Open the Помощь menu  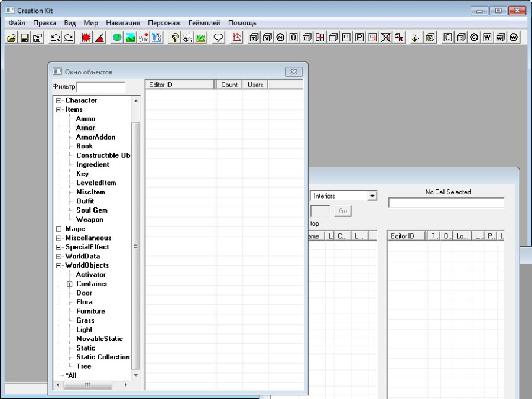(242, 22)
